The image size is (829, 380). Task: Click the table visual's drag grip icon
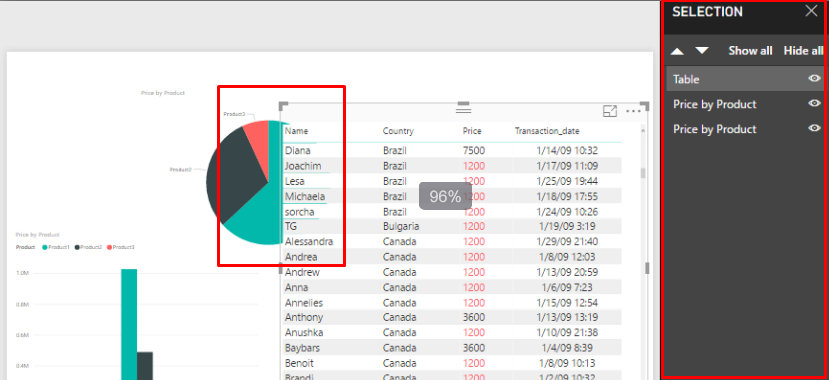[x=464, y=110]
